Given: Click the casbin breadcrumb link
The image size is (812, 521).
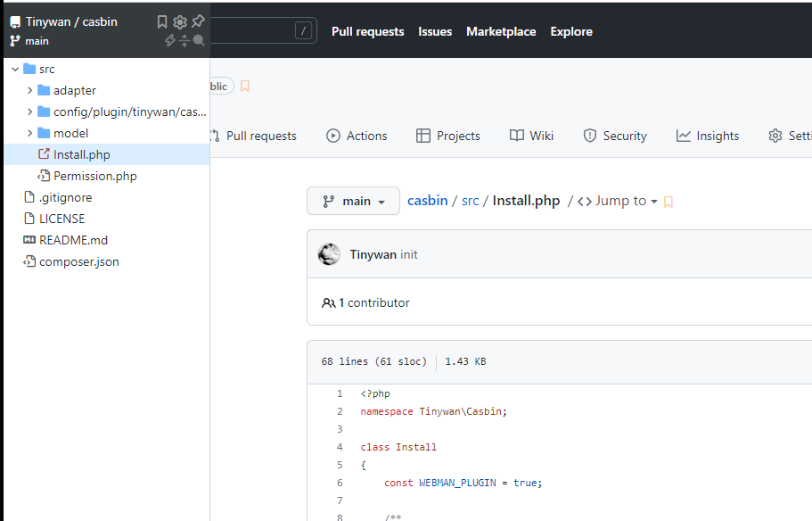Looking at the screenshot, I should click(x=427, y=201).
